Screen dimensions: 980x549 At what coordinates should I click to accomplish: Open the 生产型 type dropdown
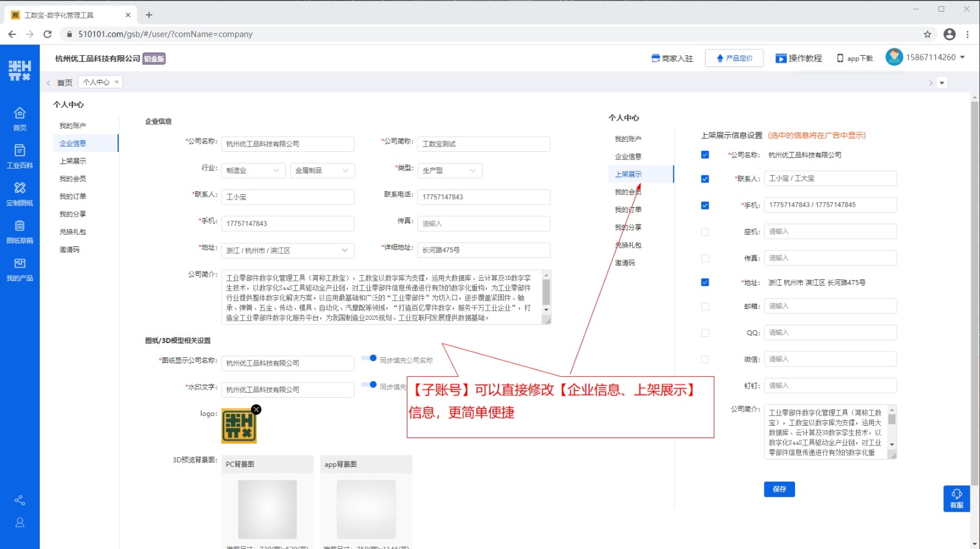[449, 170]
